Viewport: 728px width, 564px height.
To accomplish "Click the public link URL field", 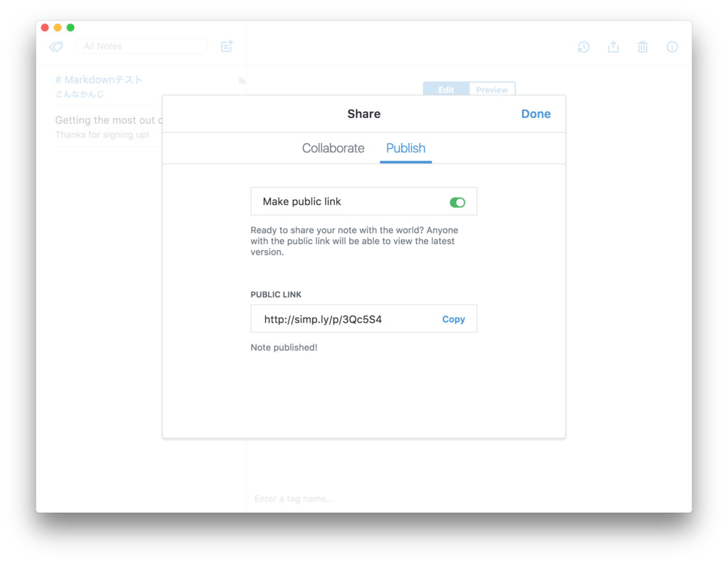I will [x=363, y=319].
